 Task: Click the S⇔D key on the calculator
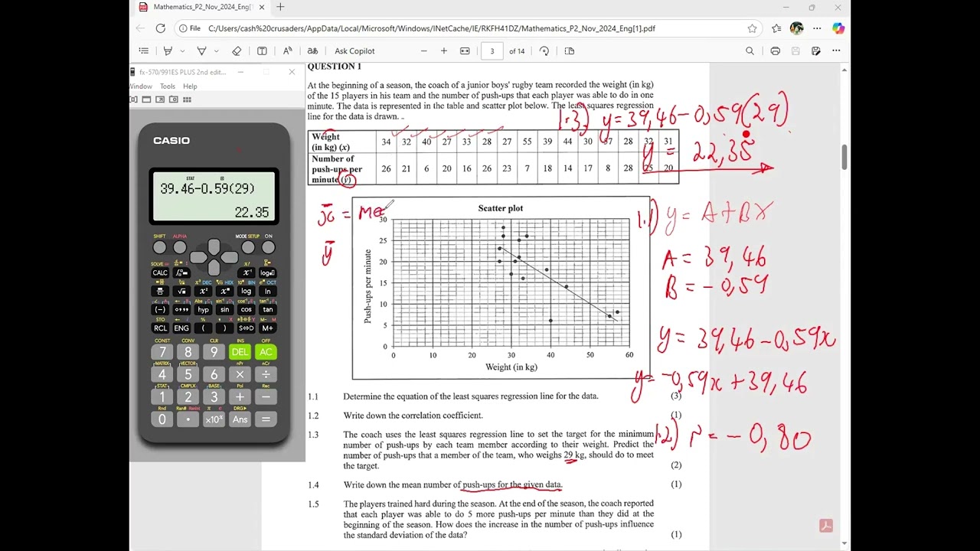tap(246, 328)
